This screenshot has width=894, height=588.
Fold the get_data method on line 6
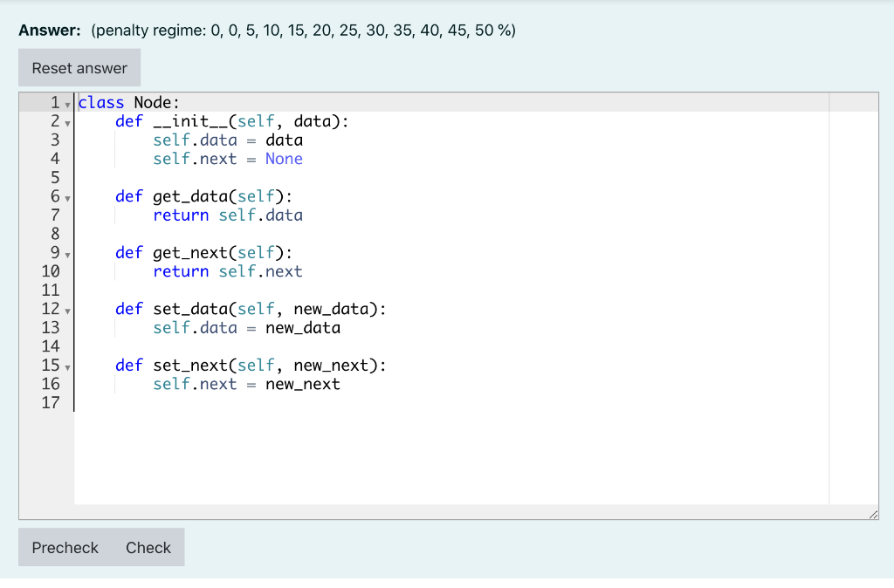(x=67, y=199)
